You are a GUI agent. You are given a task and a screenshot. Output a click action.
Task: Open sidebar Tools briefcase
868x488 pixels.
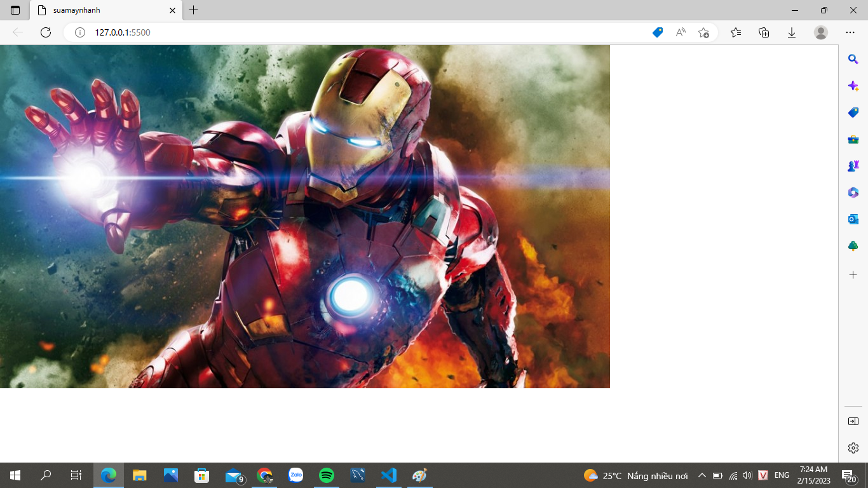[853, 139]
